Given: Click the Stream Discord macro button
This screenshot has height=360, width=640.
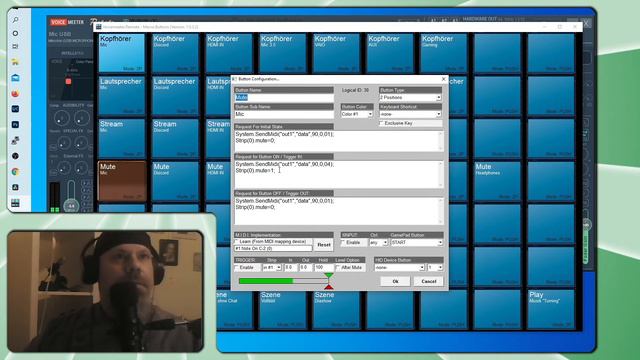Looking at the screenshot, I should 175,139.
